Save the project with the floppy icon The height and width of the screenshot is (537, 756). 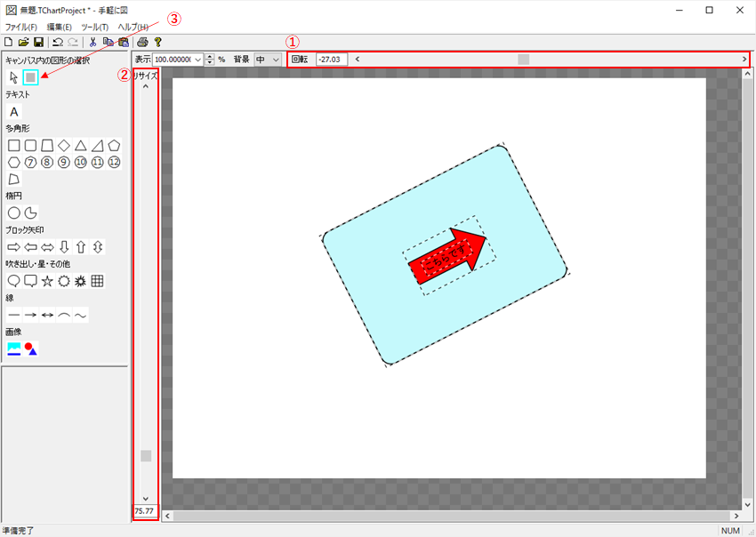pyautogui.click(x=38, y=42)
